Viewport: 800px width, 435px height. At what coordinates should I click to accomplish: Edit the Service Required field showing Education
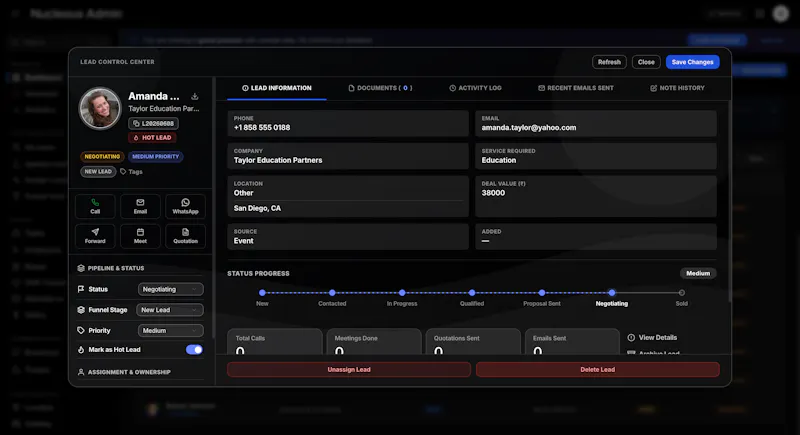pos(596,156)
